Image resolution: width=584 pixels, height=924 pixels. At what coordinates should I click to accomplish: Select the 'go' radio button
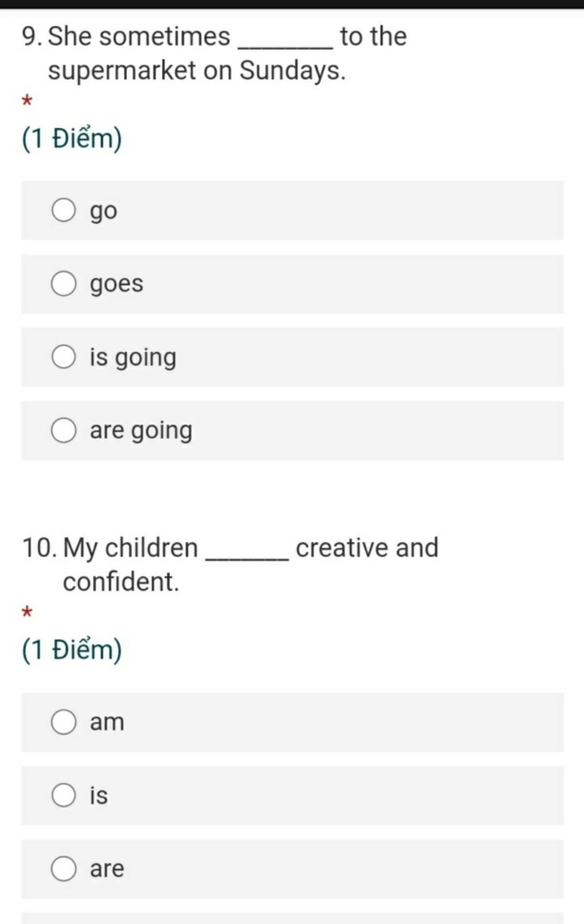point(63,210)
